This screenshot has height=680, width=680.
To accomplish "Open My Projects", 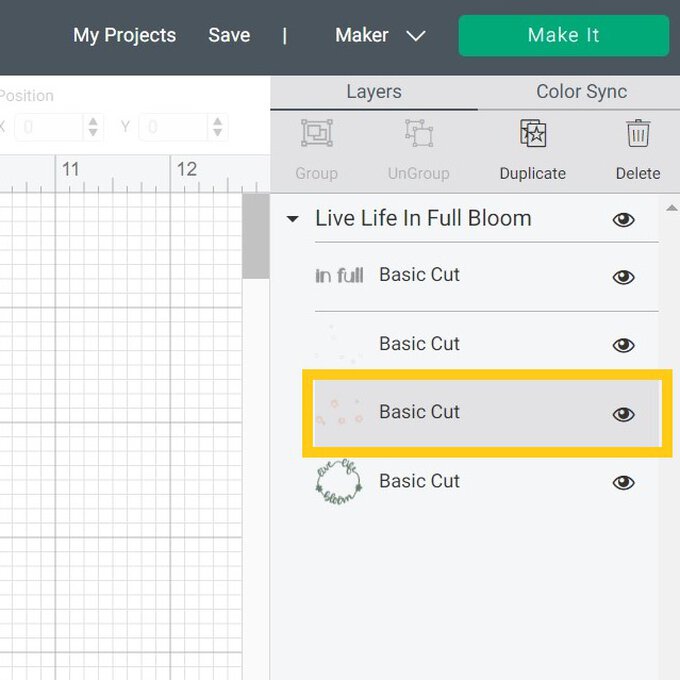I will click(x=124, y=36).
